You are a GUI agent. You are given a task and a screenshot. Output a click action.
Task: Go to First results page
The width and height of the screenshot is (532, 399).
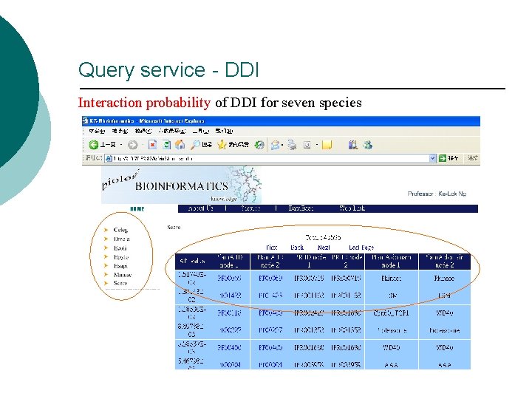[x=271, y=248]
